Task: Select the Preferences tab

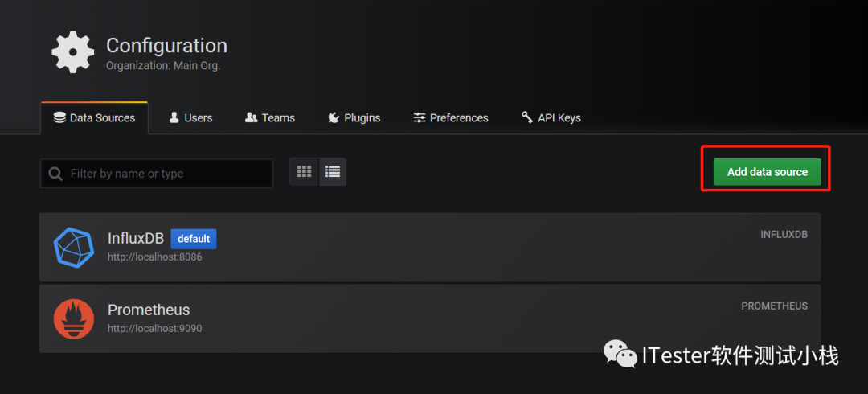Action: 451,118
